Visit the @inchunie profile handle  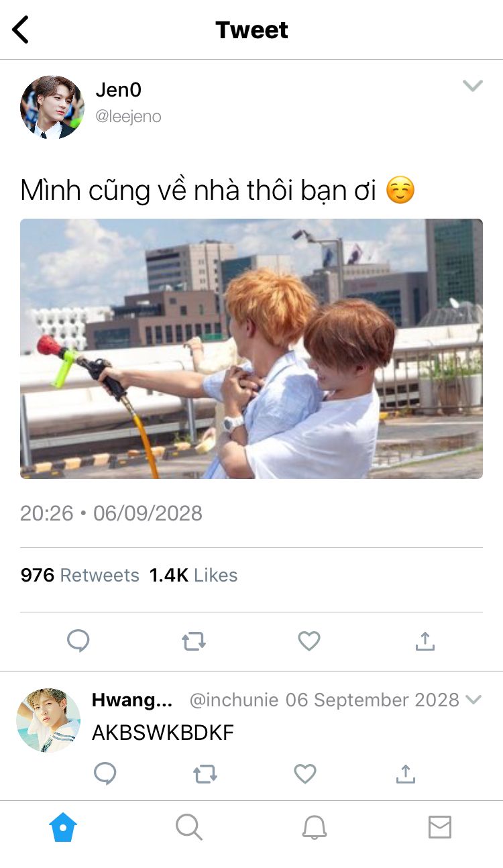pos(234,700)
